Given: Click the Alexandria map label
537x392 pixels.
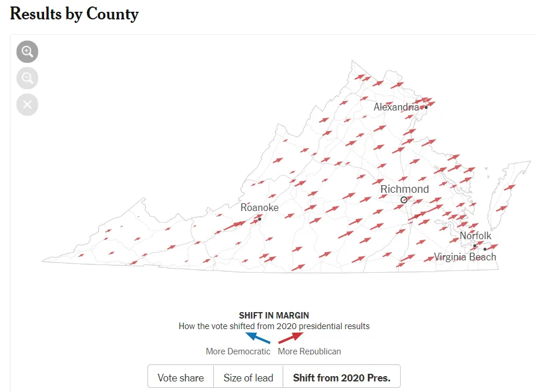Looking at the screenshot, I should [396, 107].
